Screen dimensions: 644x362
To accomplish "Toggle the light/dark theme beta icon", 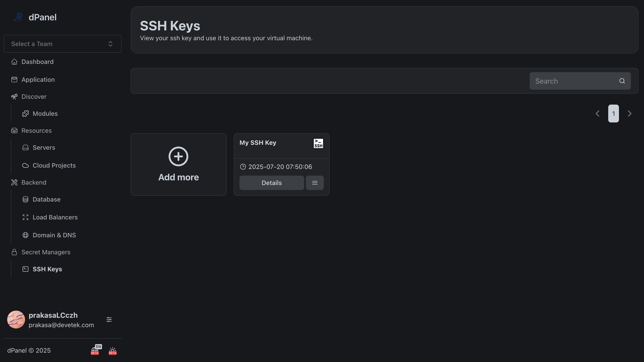I will pos(112,351).
